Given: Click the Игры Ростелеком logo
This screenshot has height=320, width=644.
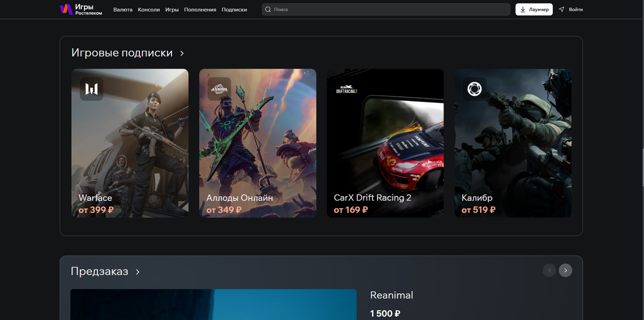Looking at the screenshot, I should tap(81, 9).
